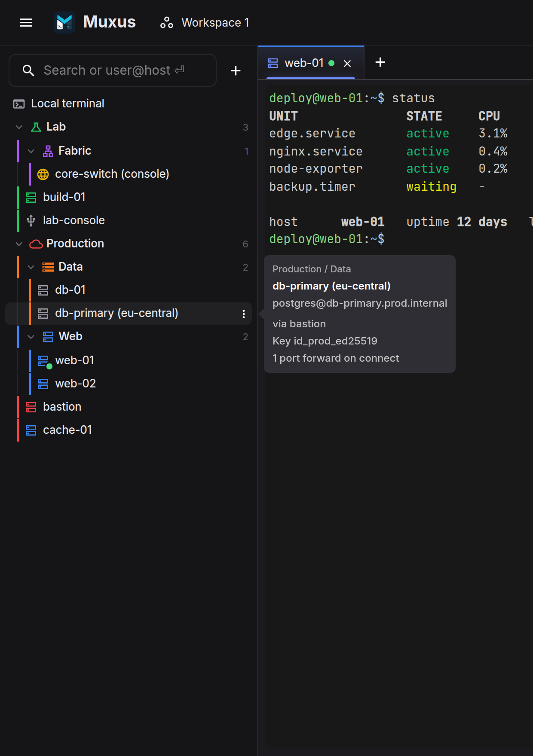Click the workspace nodes icon
The height and width of the screenshot is (756, 533).
pyautogui.click(x=166, y=22)
